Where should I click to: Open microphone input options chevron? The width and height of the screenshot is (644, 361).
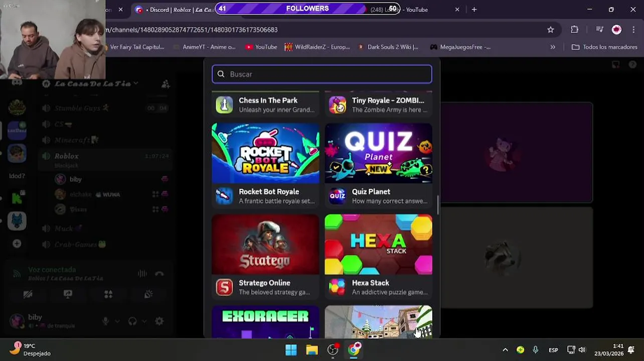(x=117, y=321)
